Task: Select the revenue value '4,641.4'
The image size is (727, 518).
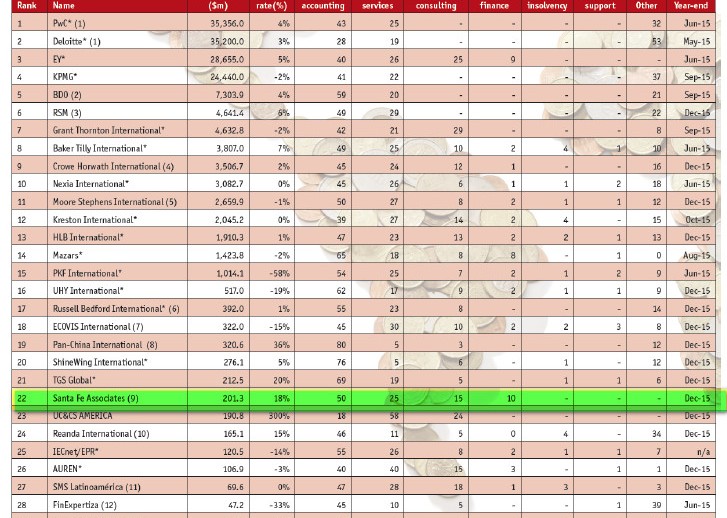Action: [230, 113]
